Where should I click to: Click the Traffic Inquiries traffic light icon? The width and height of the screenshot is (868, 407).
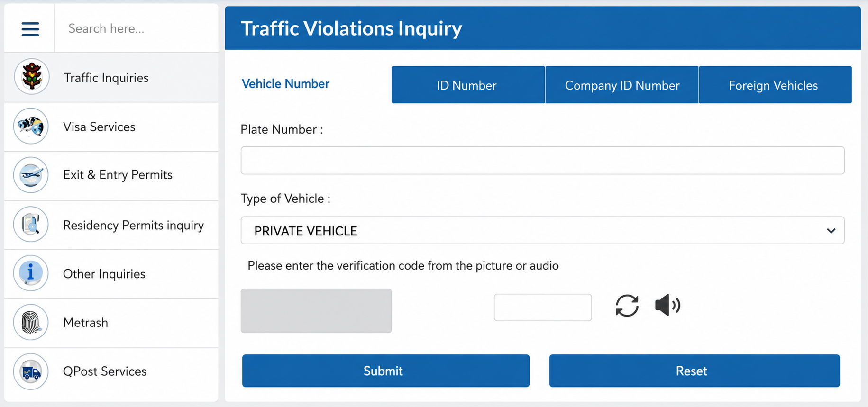pos(32,76)
